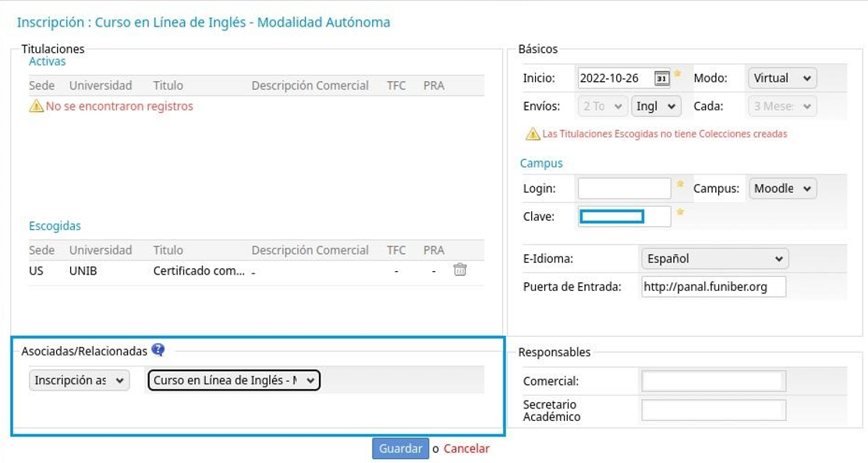Expand the Modo dropdown showing Virtual
Viewport: 868px width, 463px height.
click(x=782, y=78)
